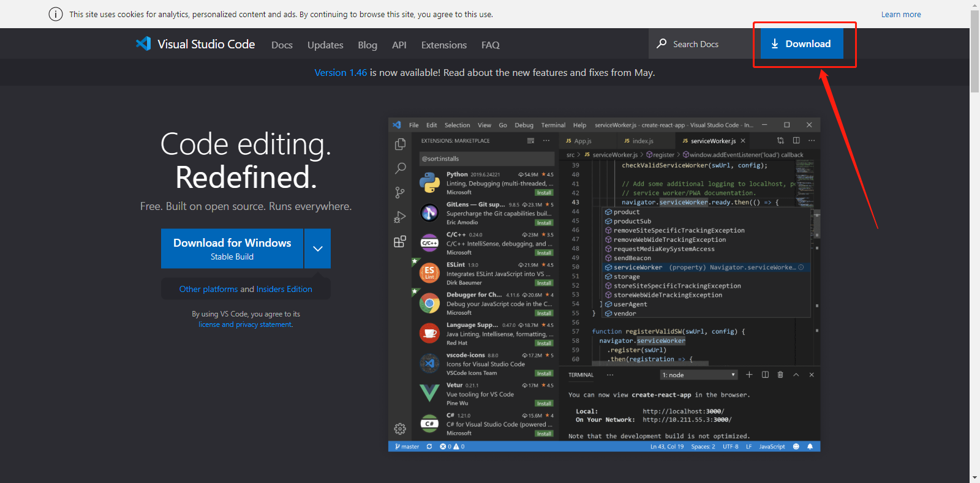Select the C/C++ extension icon

[429, 243]
